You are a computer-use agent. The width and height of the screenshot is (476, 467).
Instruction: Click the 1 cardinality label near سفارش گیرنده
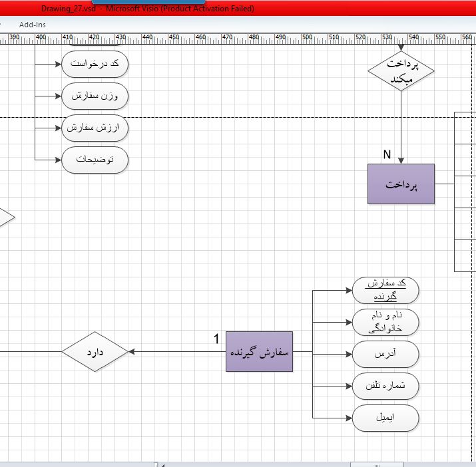(x=216, y=339)
